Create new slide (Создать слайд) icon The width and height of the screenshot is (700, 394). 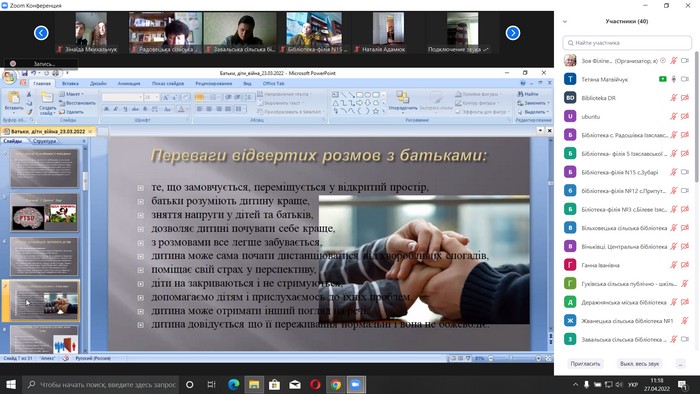[x=46, y=98]
